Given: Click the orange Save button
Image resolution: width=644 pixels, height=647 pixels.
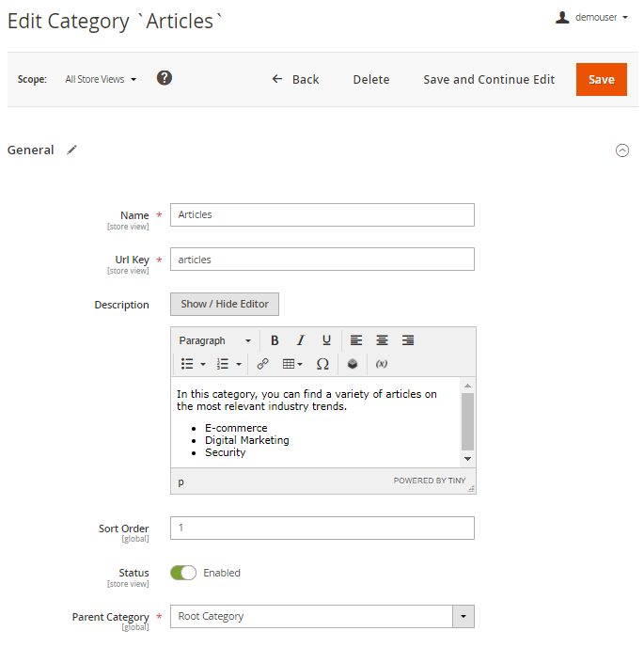Looking at the screenshot, I should pos(602,80).
